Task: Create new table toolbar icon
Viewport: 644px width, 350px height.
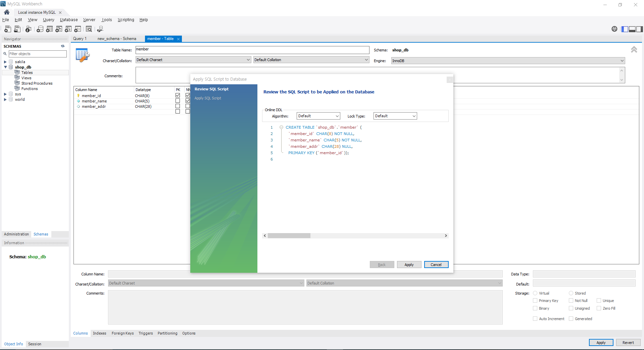Action: click(49, 29)
